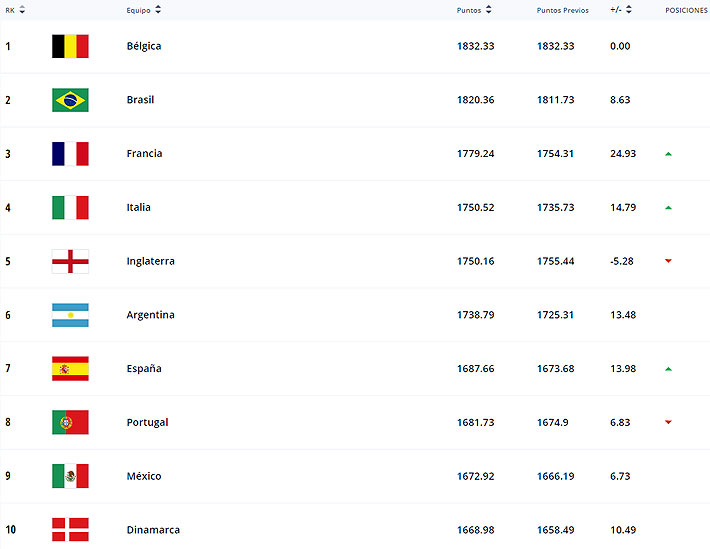The image size is (710, 549).
Task: Click the England flag icon
Action: pyautogui.click(x=70, y=261)
